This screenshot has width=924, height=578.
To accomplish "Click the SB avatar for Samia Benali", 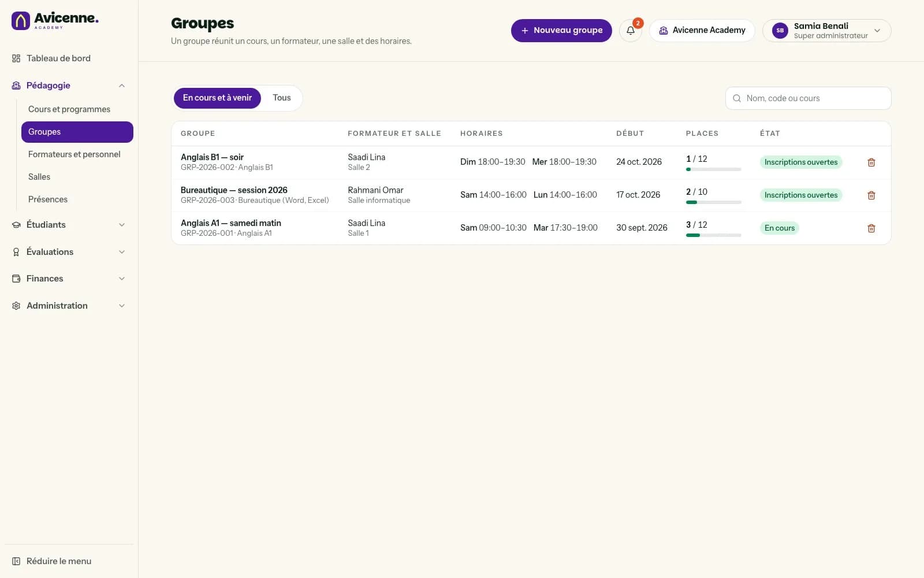I will coord(780,31).
